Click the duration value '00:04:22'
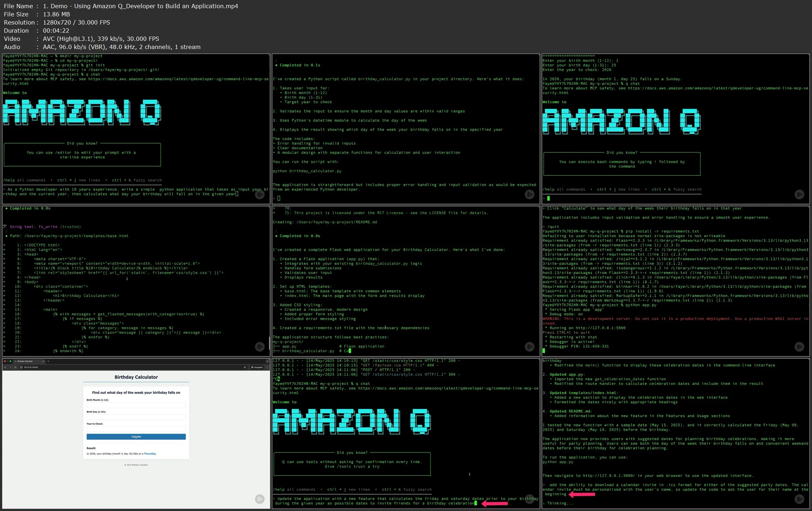 [x=56, y=31]
